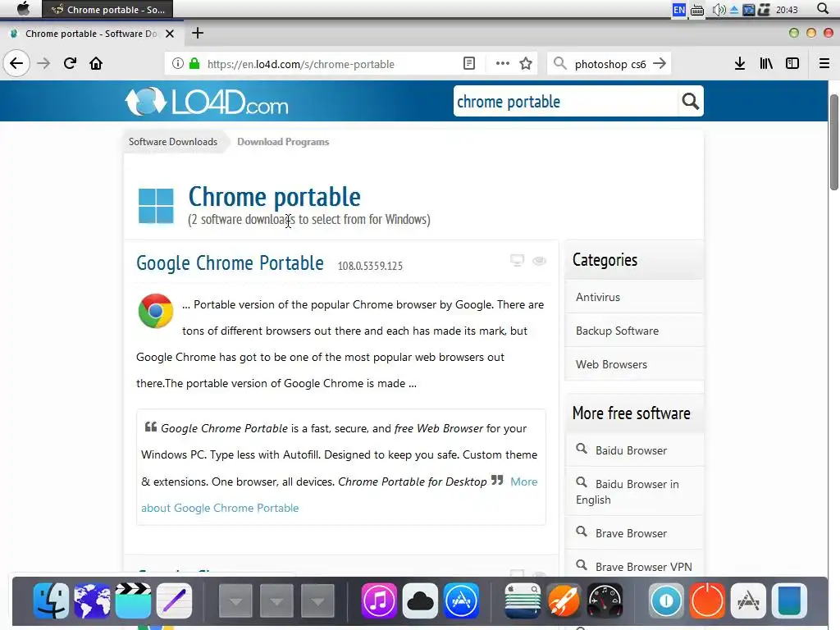Toggle reader view in address bar
The height and width of the screenshot is (630, 840).
click(468, 64)
